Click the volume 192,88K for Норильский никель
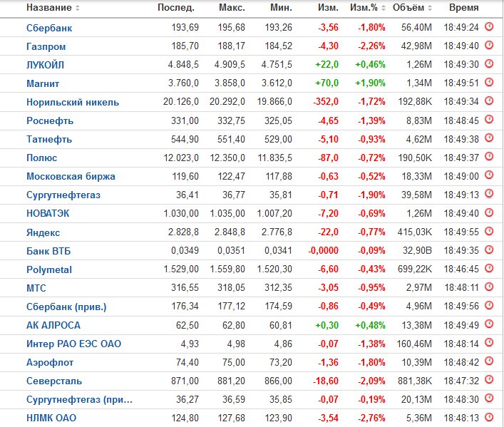Viewport: 504px width, 427px height. (415, 102)
